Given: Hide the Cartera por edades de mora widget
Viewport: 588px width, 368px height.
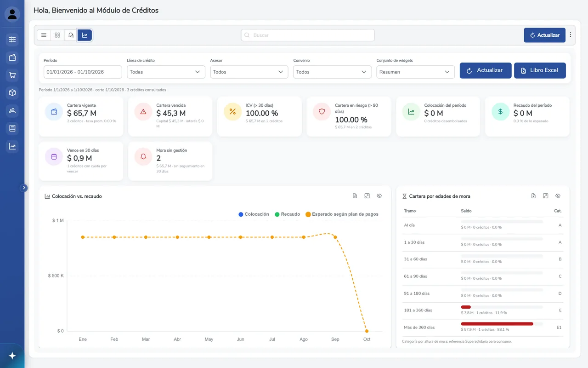Looking at the screenshot, I should coord(558,196).
